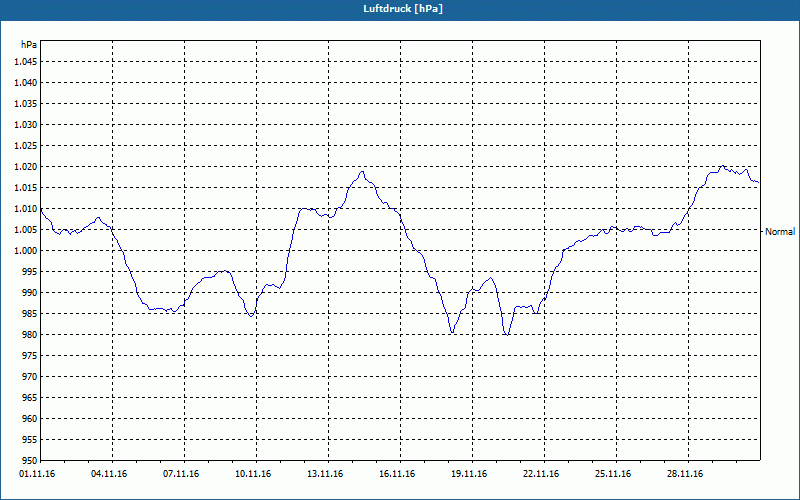The width and height of the screenshot is (800, 500).
Task: Click the 1.035 y-axis value
Action: coord(26,104)
